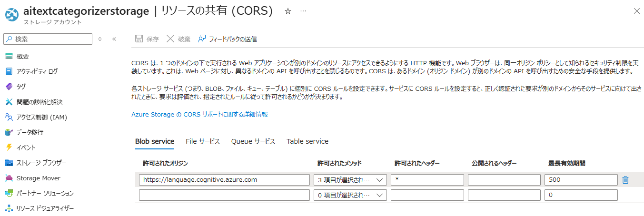Open methods dropdown showing 0 項目が選択
This screenshot has height=216, width=644.
tap(350, 195)
